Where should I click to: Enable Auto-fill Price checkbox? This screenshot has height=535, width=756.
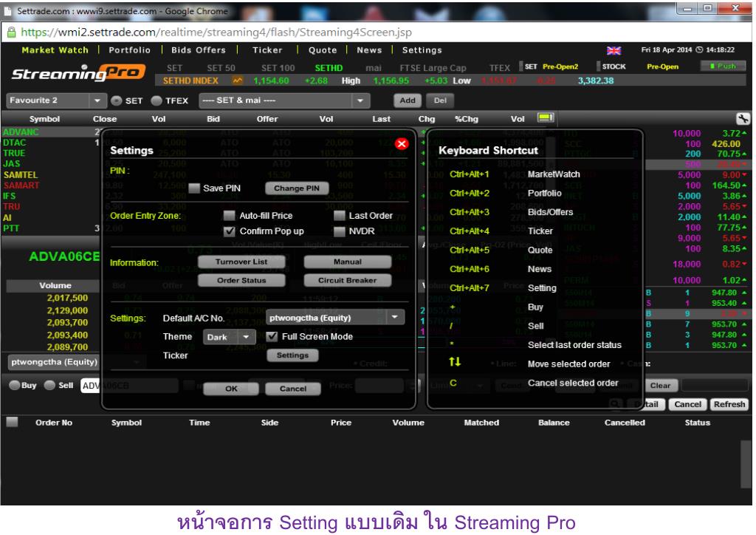coord(230,215)
